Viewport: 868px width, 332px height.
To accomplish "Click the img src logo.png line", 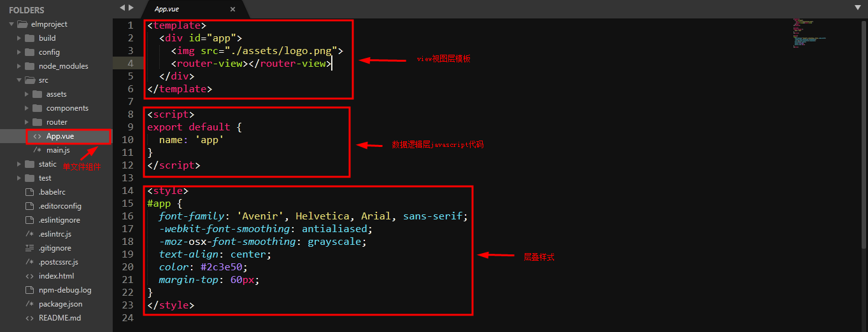I will [257, 51].
